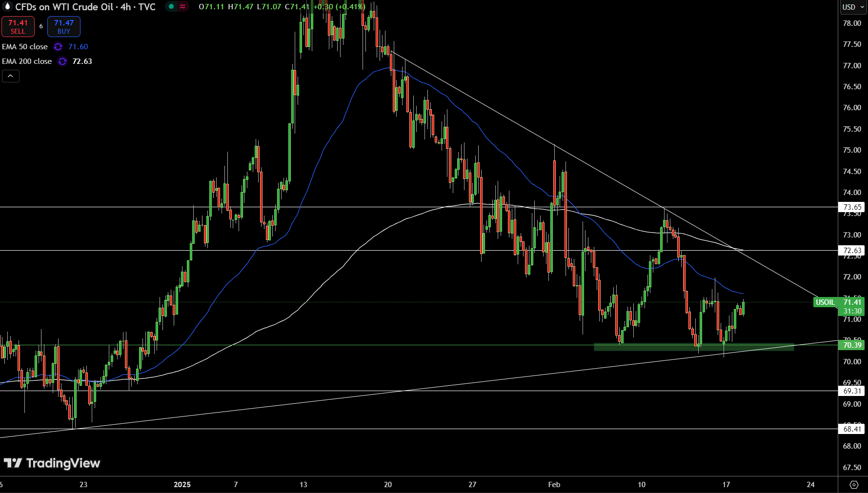Click the 71.41 SELL button
Image resolution: width=868 pixels, height=493 pixels.
(18, 27)
